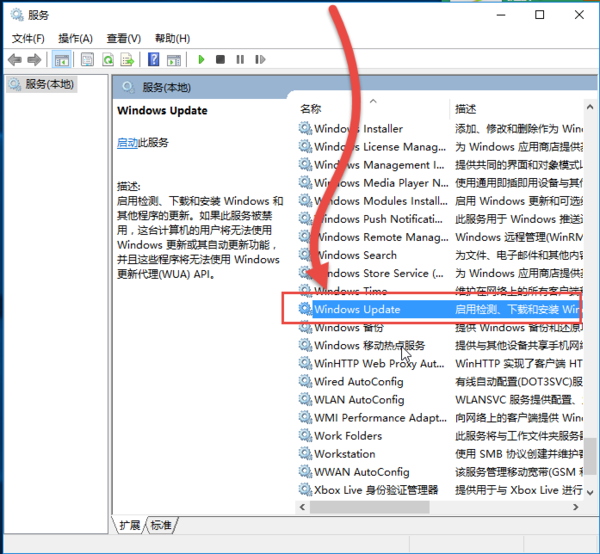Image resolution: width=600 pixels, height=554 pixels.
Task: Click the 启动 link to start service
Action: (x=127, y=143)
